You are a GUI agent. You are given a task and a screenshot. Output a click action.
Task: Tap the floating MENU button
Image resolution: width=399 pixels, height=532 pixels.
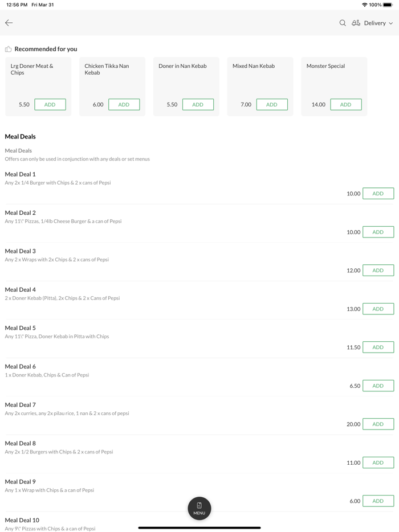click(x=199, y=508)
